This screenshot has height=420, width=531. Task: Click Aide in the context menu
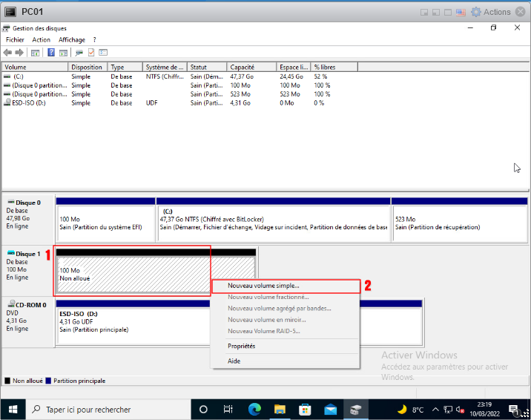[x=234, y=361]
